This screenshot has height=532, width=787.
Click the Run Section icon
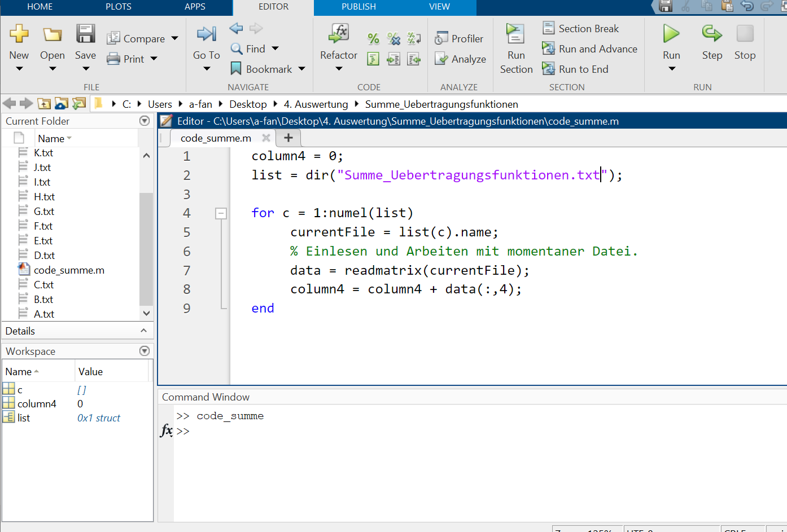coord(515,34)
